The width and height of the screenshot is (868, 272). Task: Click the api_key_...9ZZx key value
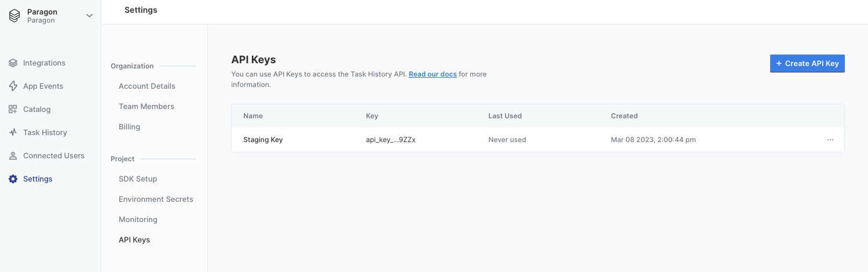(391, 140)
